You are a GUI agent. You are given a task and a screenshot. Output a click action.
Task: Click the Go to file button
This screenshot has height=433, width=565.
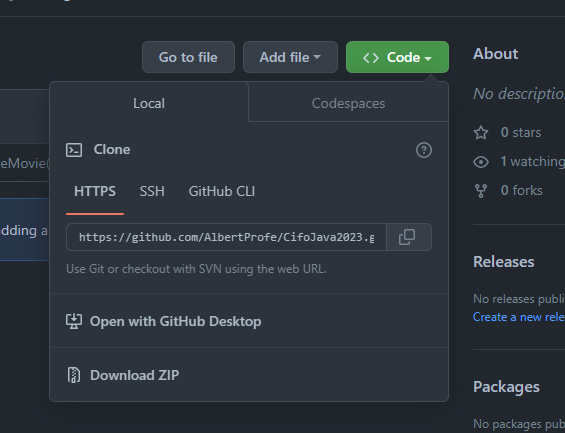click(x=188, y=57)
